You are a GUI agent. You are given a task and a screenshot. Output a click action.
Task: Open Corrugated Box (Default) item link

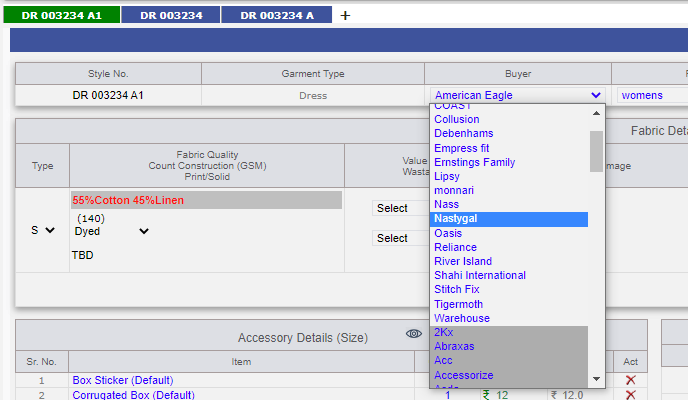pos(133,395)
